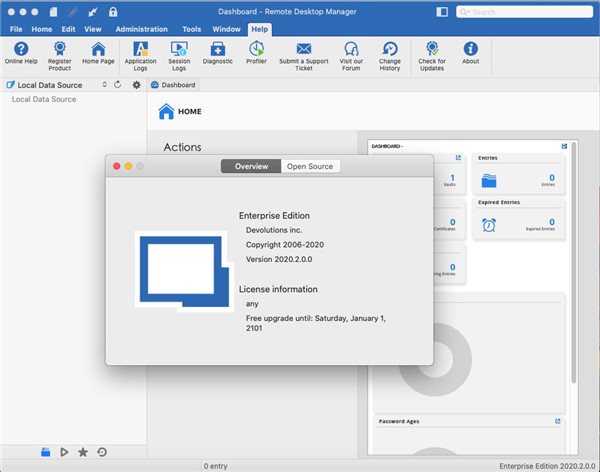
Task: Check for Updates
Action: pos(432,56)
